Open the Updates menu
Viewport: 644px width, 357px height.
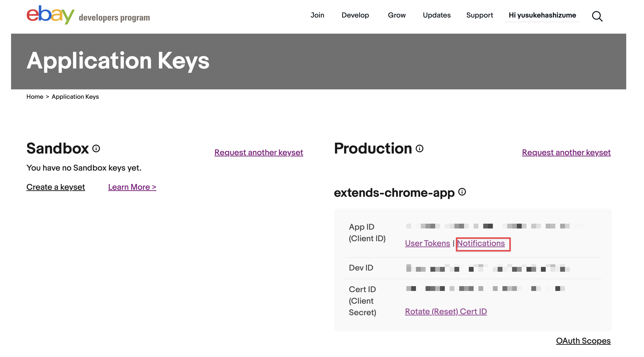(x=437, y=15)
